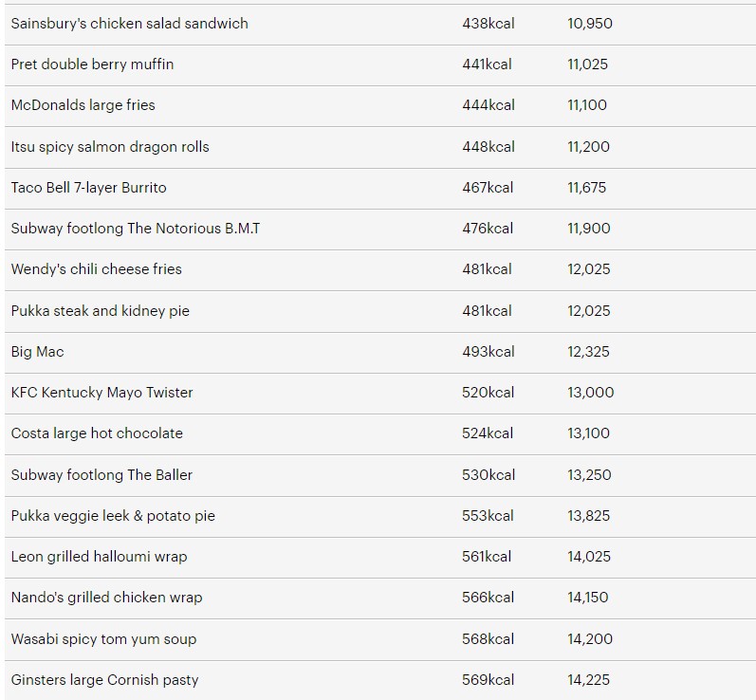Select Pret double berry muffin text
756x700 pixels.
[x=92, y=64]
